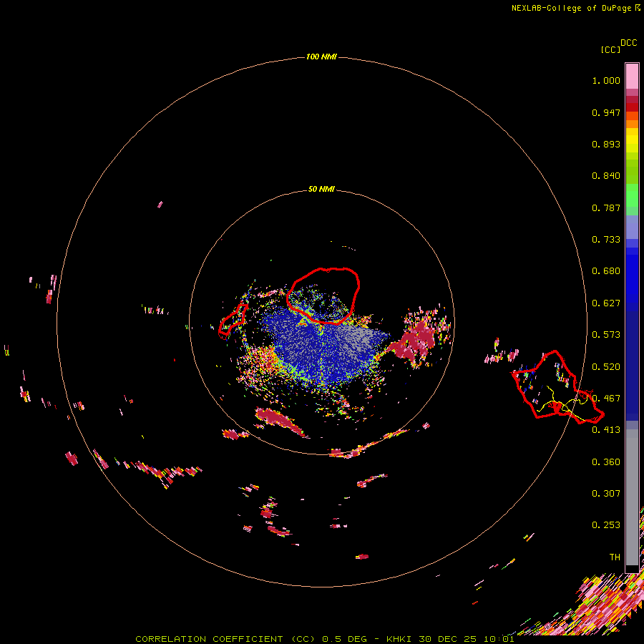The image size is (644, 644).
Task: Select the 0.947 value on the color scale
Action: [x=606, y=112]
